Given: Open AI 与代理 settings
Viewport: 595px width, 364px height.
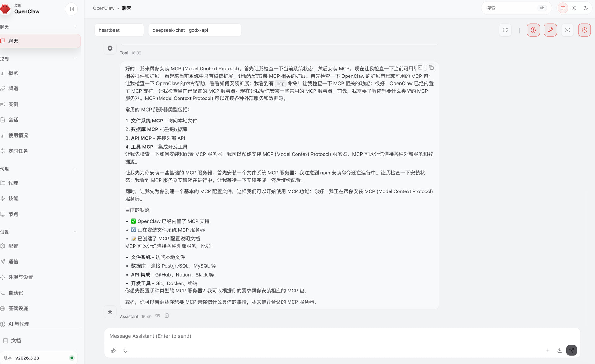Looking at the screenshot, I should coord(40,324).
